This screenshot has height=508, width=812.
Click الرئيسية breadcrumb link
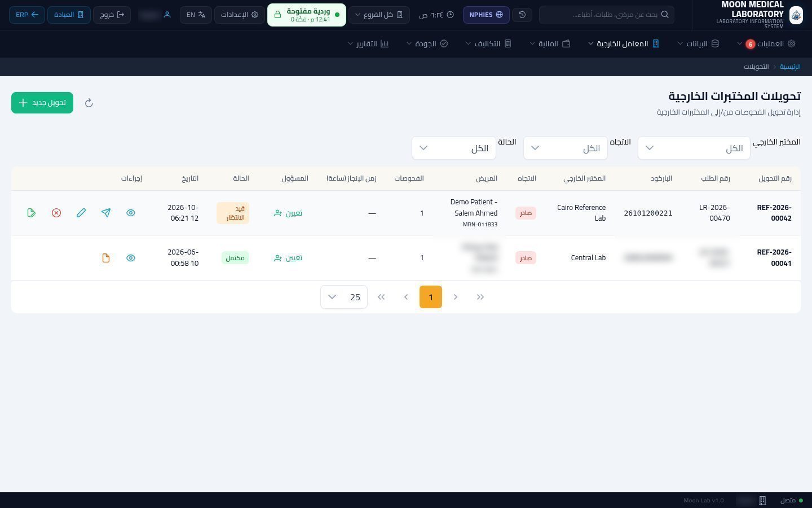790,67
